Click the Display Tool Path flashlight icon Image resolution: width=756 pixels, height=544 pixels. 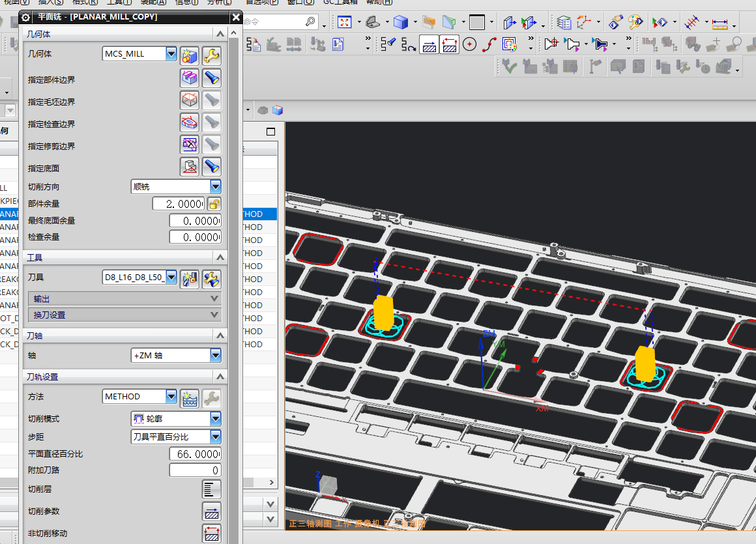[388, 45]
